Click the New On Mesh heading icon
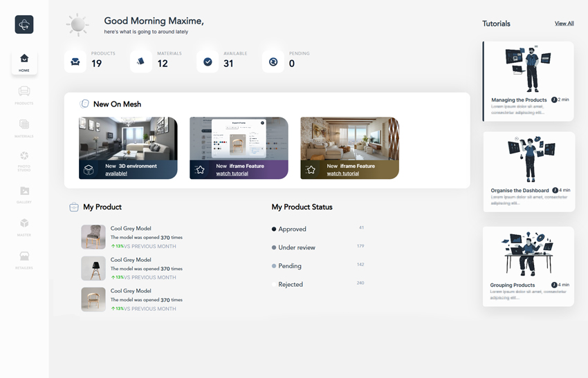The height and width of the screenshot is (378, 588). click(84, 104)
